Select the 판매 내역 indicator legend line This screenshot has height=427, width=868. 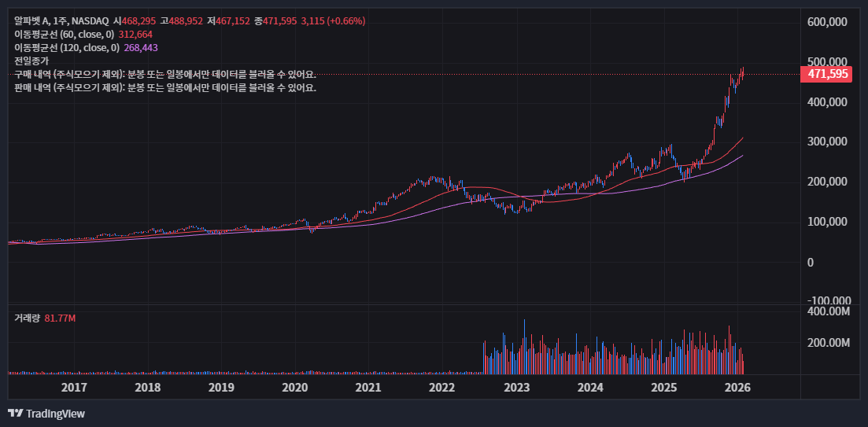[x=165, y=87]
